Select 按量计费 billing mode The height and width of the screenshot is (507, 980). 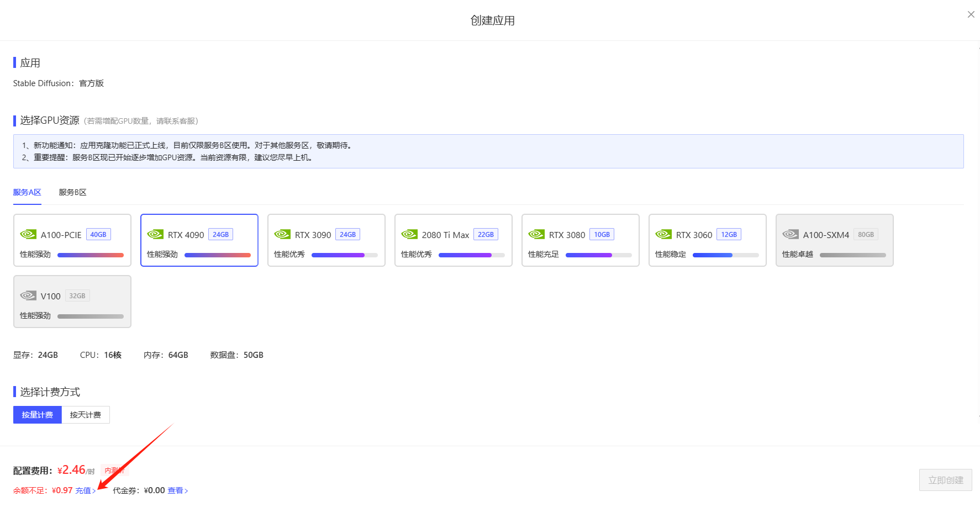tap(38, 415)
